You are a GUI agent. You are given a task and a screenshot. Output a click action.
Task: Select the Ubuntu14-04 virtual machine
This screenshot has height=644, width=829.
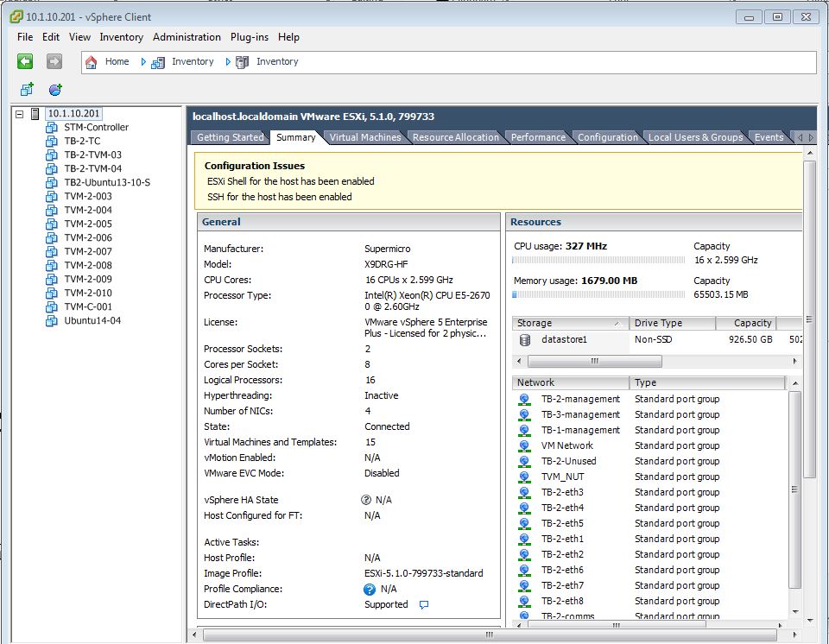pyautogui.click(x=92, y=320)
